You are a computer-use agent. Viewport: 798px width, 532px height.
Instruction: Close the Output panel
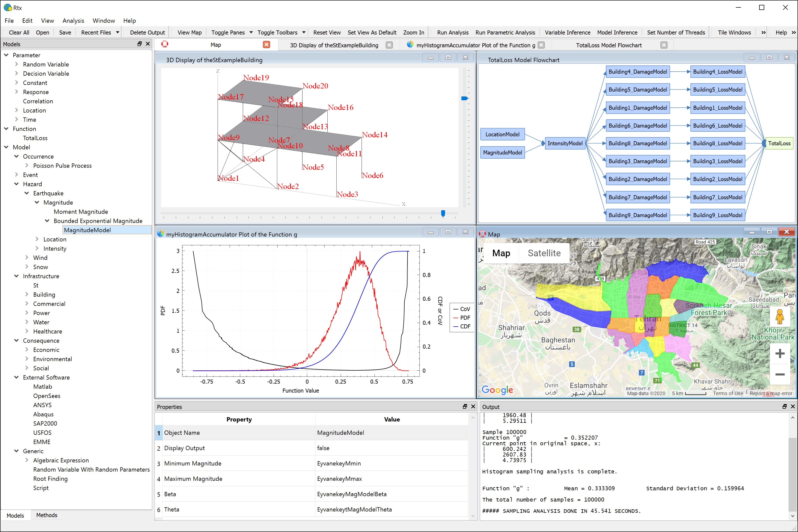pos(793,406)
